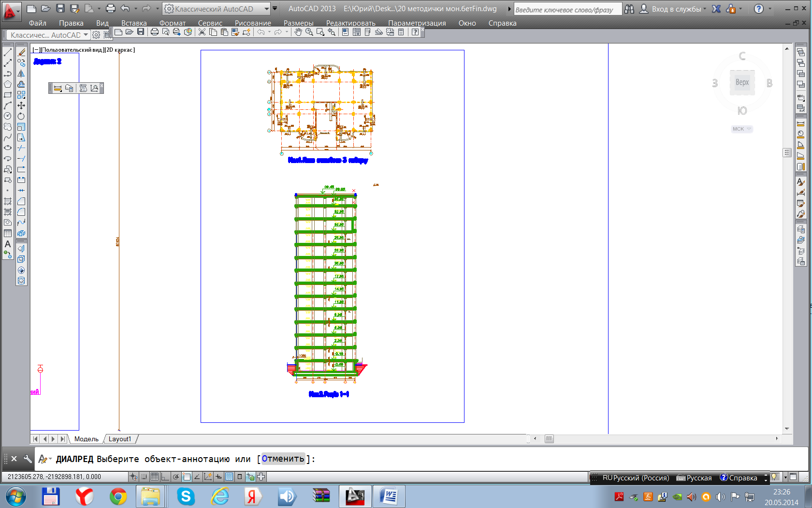Image resolution: width=812 pixels, height=508 pixels.
Task: Click the Plot (print) toolbar icon
Action: 155,32
